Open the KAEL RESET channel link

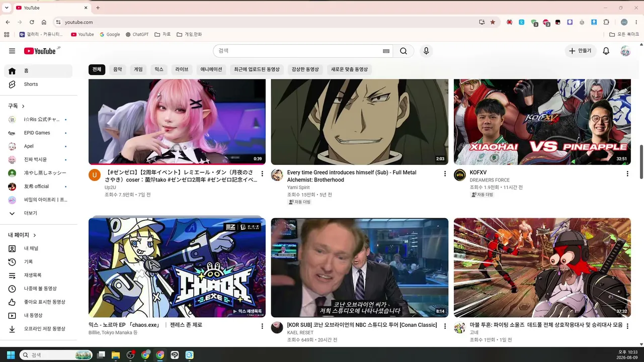(x=300, y=333)
